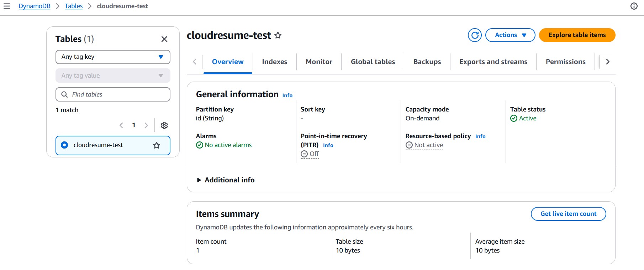644x270 pixels.
Task: Switch to the Overview tab
Action: 228,62
